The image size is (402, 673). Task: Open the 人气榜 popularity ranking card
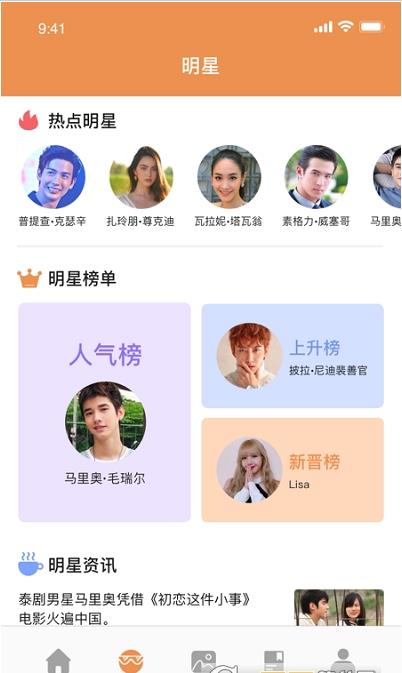pyautogui.click(x=104, y=412)
